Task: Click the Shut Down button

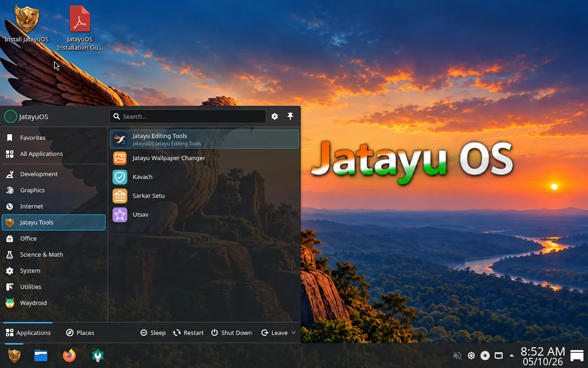Action: pos(232,333)
